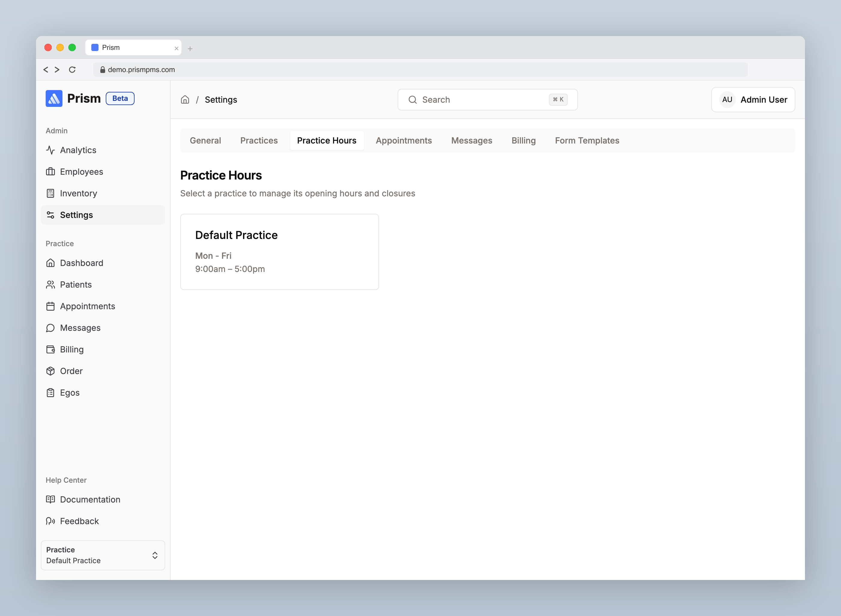Open the Admin User account menu
Viewport: 841px width, 616px height.
pyautogui.click(x=753, y=100)
